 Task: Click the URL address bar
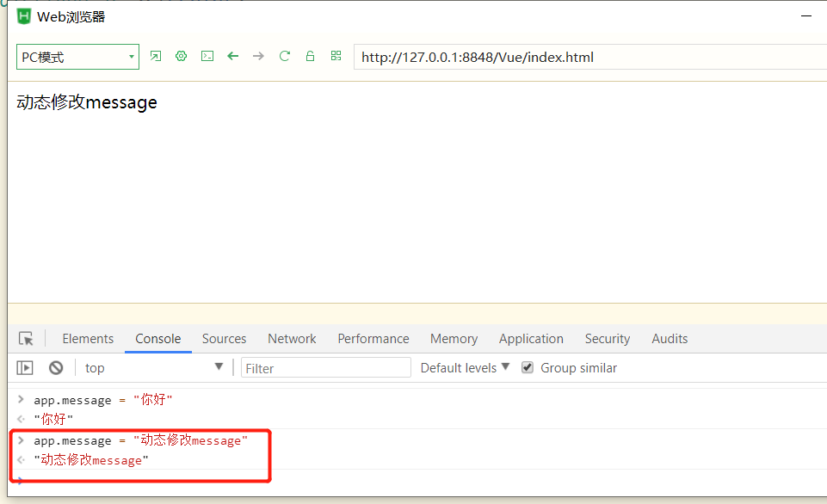point(585,58)
